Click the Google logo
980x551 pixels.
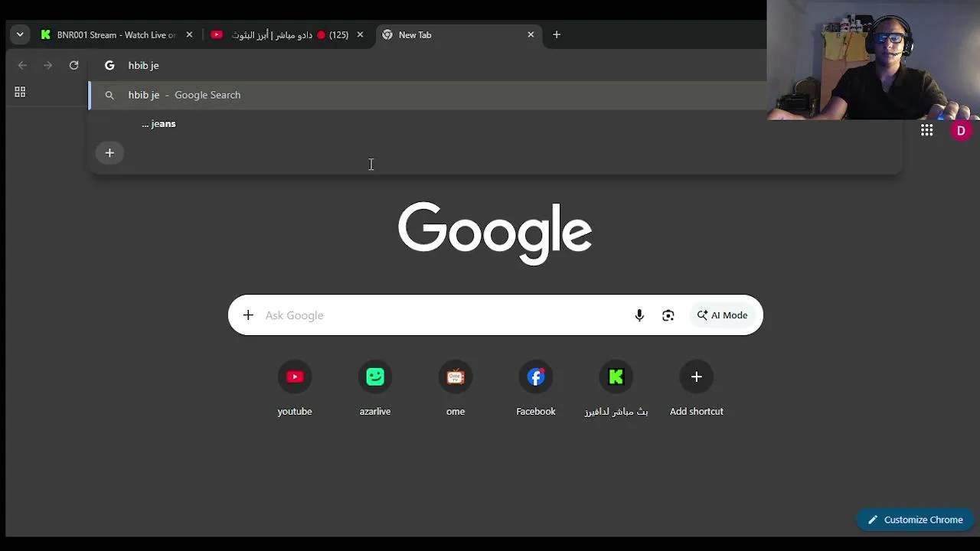495,233
